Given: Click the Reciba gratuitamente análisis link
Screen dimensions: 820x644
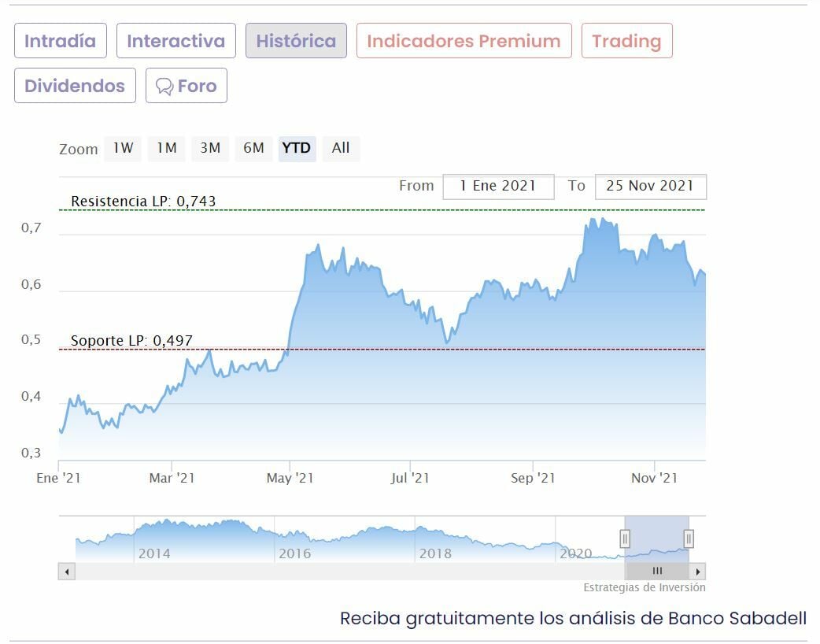Looking at the screenshot, I should click(573, 618).
